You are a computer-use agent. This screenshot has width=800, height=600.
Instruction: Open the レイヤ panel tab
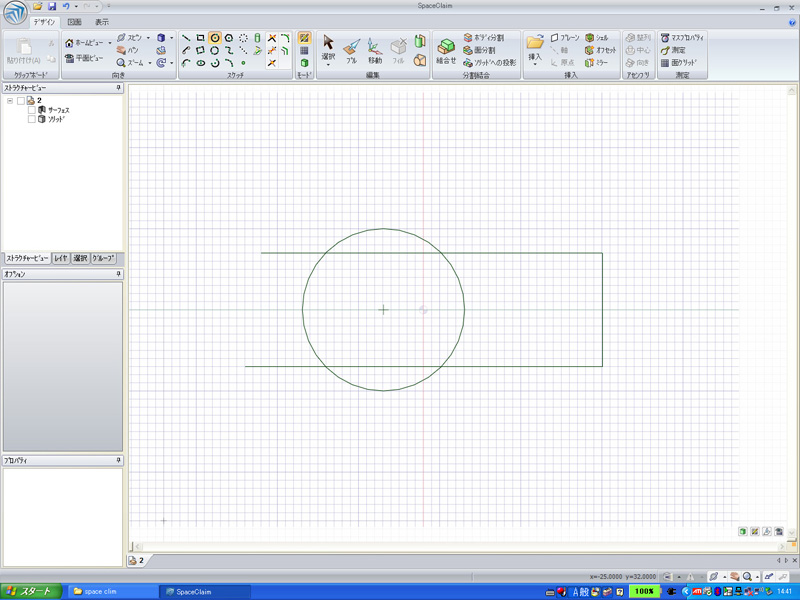(x=61, y=258)
